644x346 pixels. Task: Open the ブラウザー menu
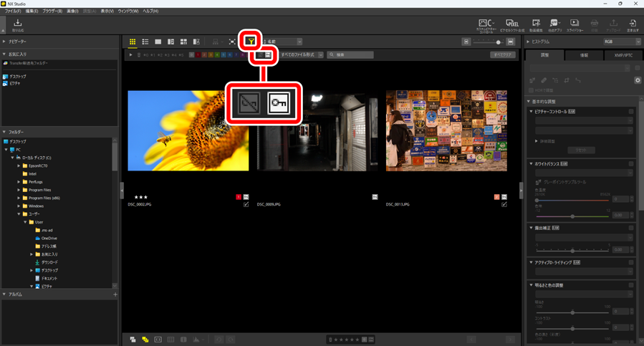pyautogui.click(x=52, y=11)
